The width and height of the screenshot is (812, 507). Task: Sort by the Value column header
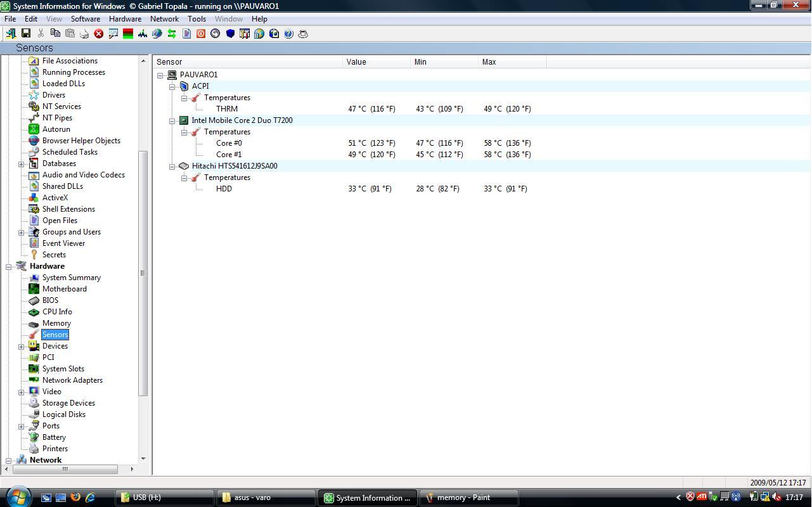377,62
